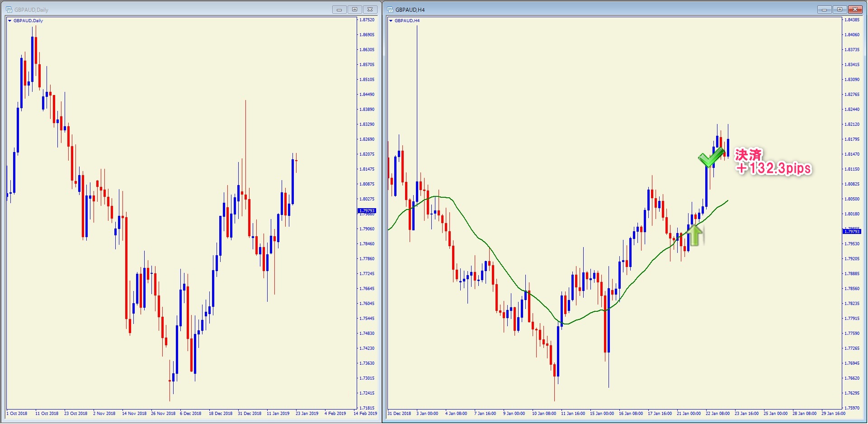Click the '11 Jan 2019' date label
868x424 pixels.
click(x=278, y=414)
